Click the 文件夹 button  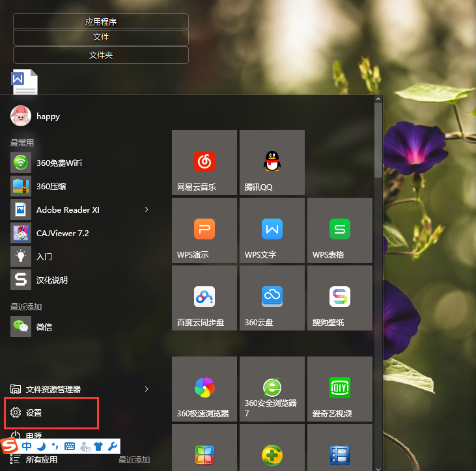pos(101,55)
